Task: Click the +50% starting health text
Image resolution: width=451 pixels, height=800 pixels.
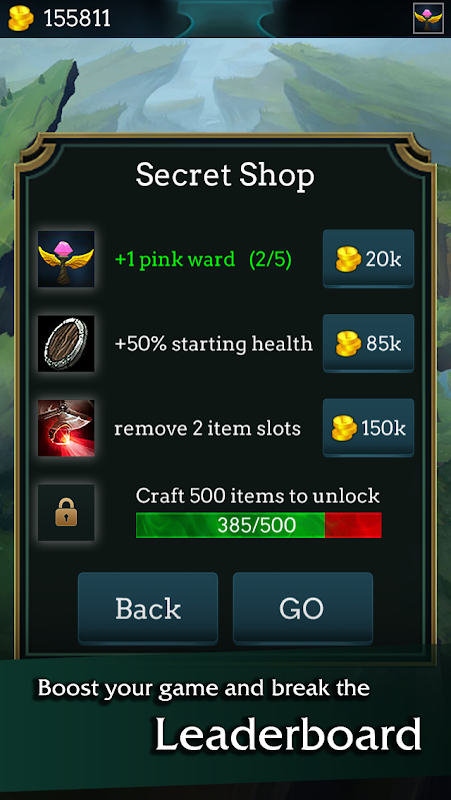Action: pos(213,344)
